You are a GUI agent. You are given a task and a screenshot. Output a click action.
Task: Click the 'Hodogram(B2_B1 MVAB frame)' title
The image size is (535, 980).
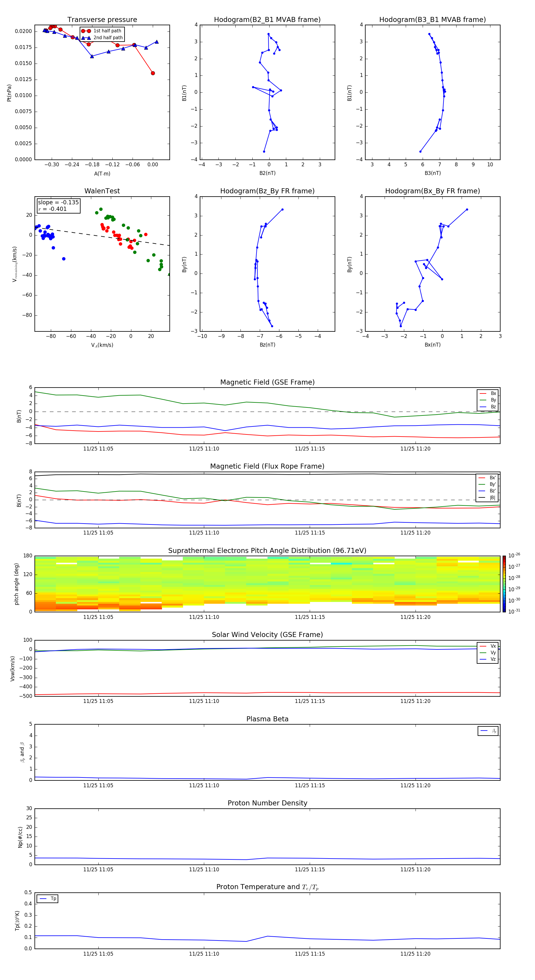[267, 19]
